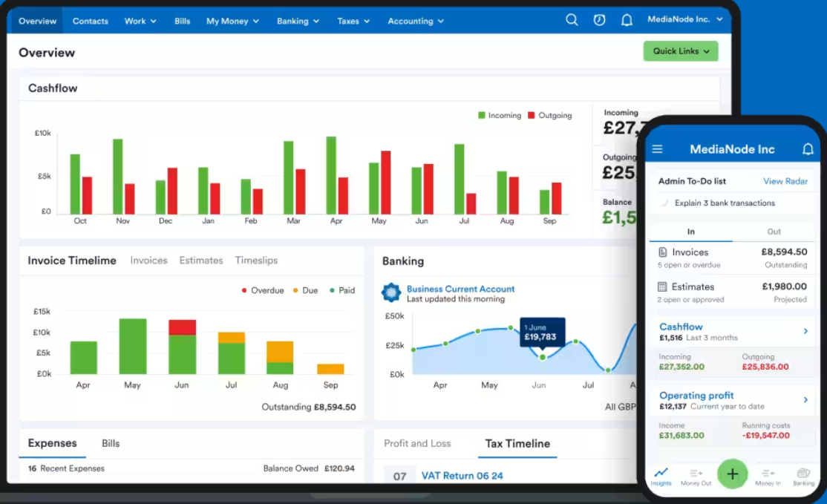Expand the Taxes menu dropdown
This screenshot has height=504, width=827.
pos(353,21)
